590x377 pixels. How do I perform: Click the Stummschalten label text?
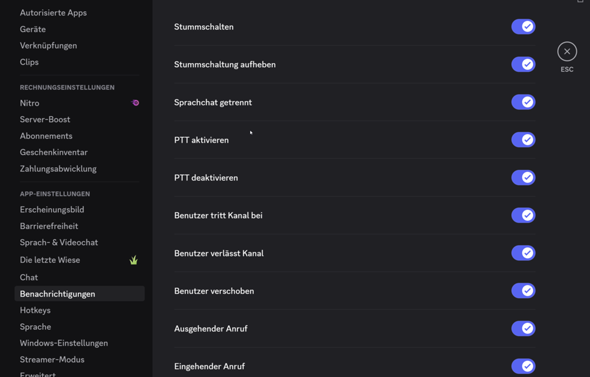[204, 27]
